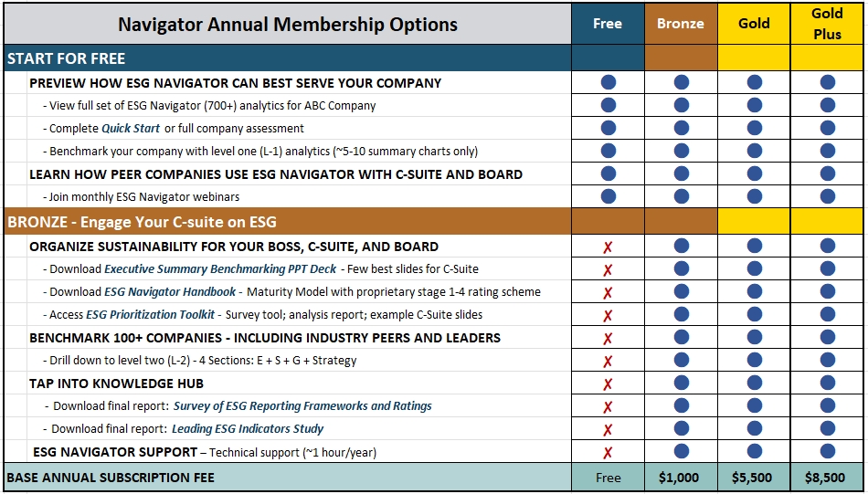Click Bronze dot in ESG Prioritization Toolkit row

(681, 314)
